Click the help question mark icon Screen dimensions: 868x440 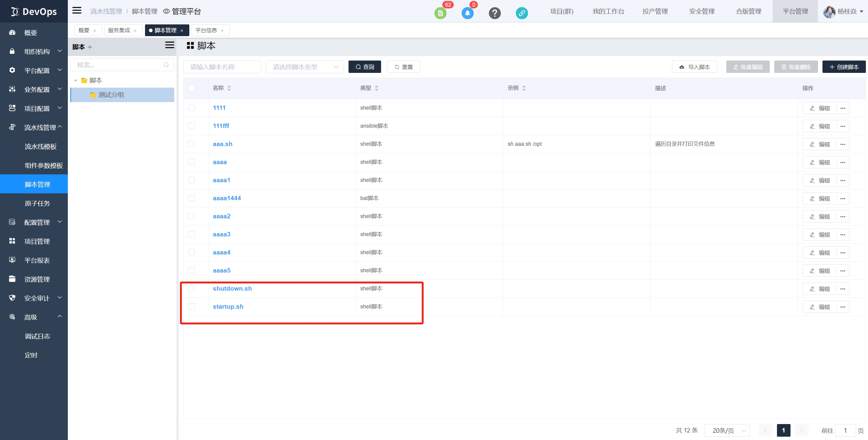[494, 13]
